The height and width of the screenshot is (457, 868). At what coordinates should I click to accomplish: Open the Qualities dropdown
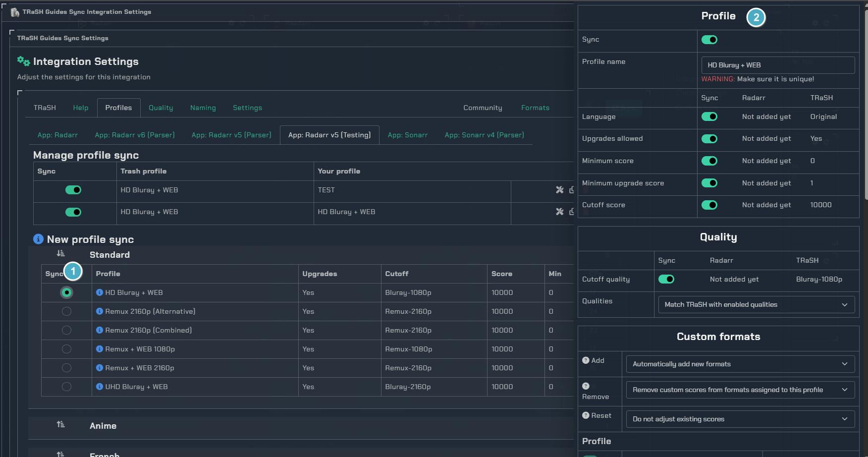pos(756,304)
